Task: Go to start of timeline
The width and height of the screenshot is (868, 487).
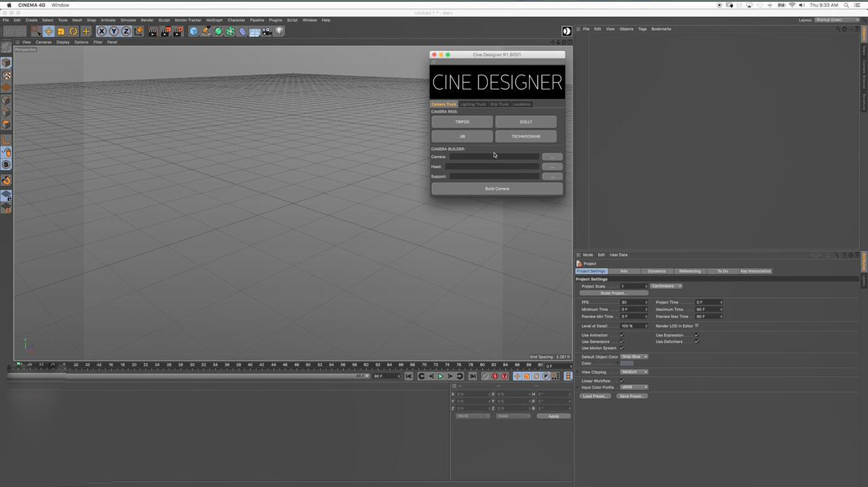Action: tap(409, 376)
